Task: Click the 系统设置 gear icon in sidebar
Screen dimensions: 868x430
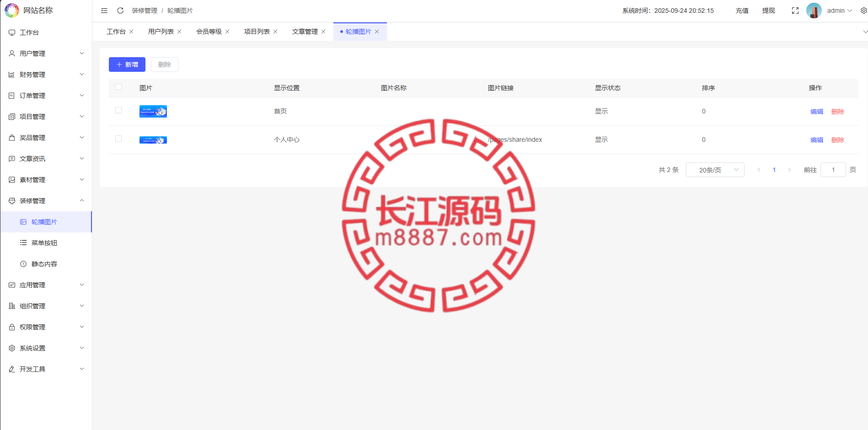Action: pyautogui.click(x=12, y=348)
